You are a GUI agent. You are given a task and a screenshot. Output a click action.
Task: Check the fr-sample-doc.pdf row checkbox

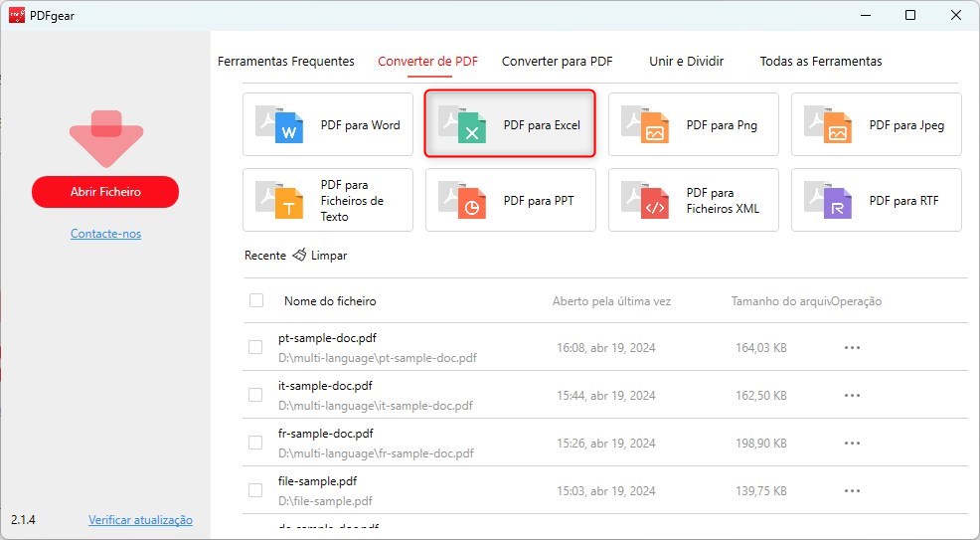tap(255, 443)
